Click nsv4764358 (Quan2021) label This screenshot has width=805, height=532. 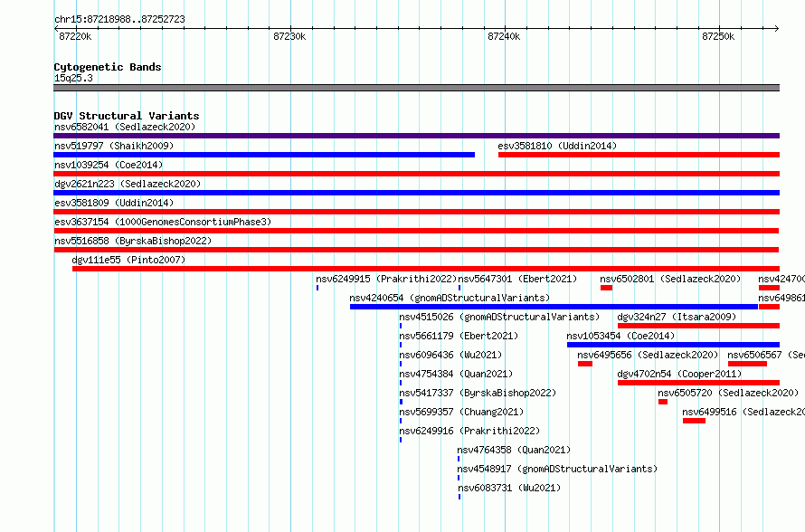pyautogui.click(x=514, y=450)
